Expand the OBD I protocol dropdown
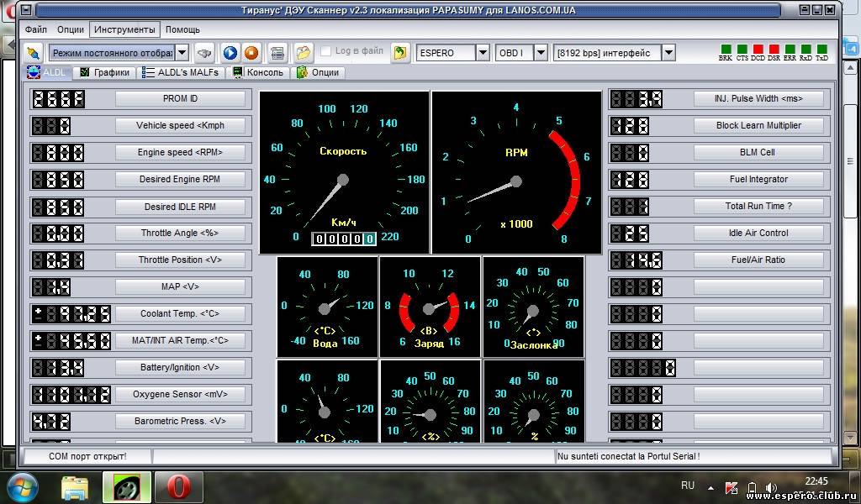 [x=541, y=53]
